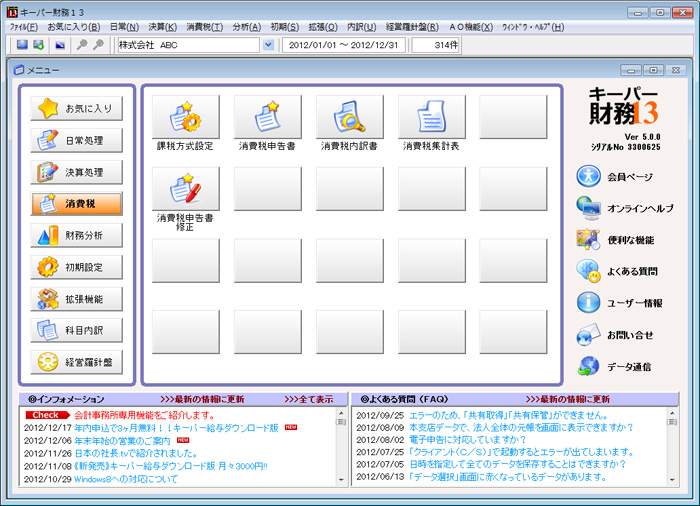Open 会員ページ person icon

(588, 176)
